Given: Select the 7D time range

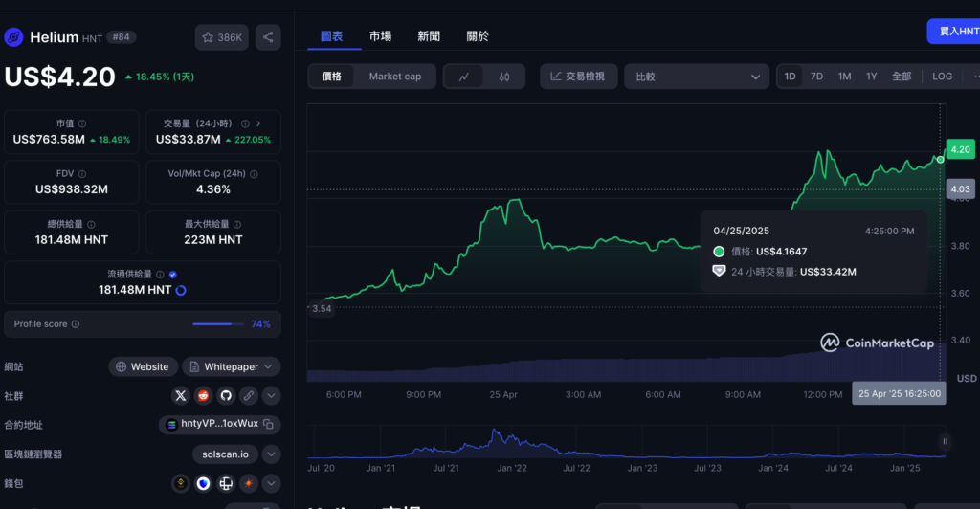Looking at the screenshot, I should point(816,77).
